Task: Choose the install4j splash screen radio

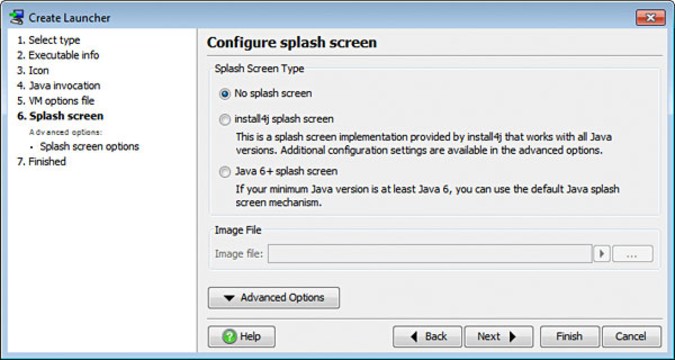Action: coord(225,120)
